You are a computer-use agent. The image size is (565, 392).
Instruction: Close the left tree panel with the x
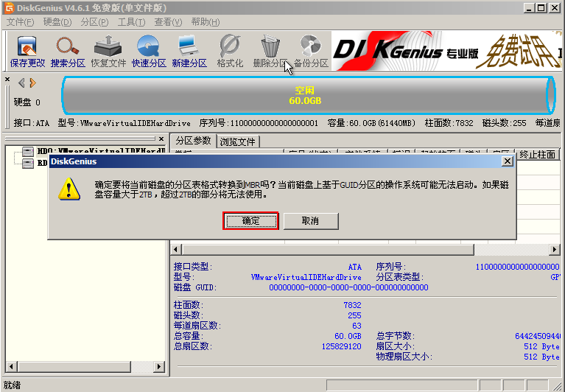pyautogui.click(x=161, y=139)
